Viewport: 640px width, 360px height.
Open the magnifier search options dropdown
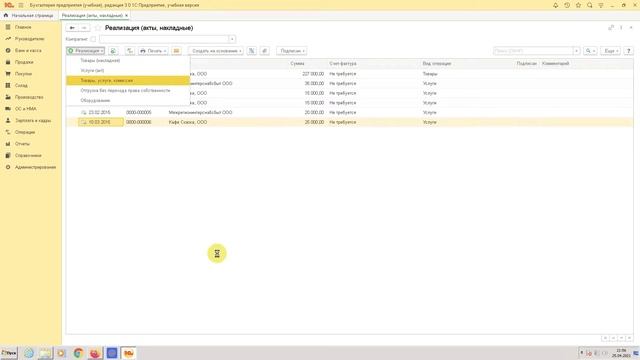[x=590, y=51]
